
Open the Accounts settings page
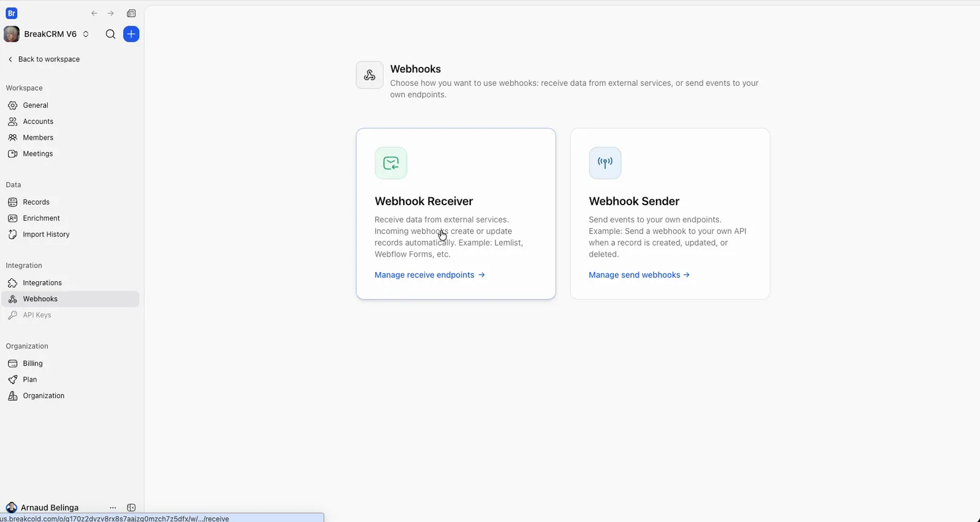[70, 121]
